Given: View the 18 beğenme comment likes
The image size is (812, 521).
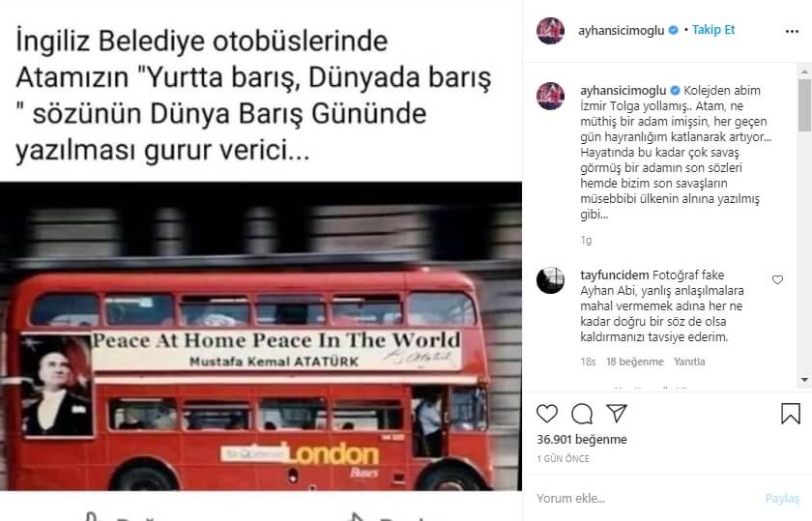Looking at the screenshot, I should point(635,362).
